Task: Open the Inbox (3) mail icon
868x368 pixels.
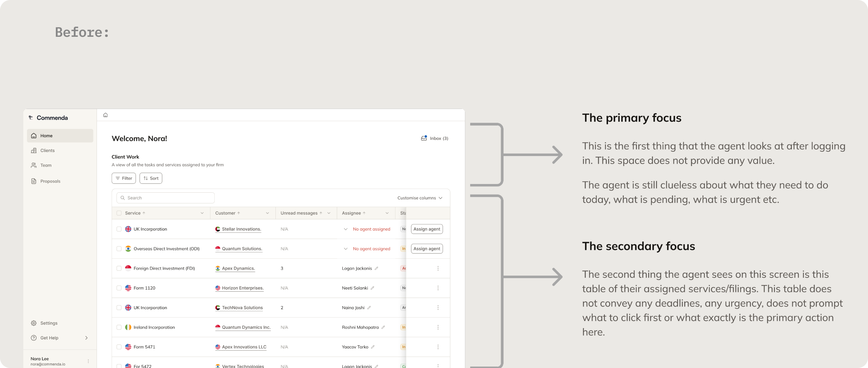Action: click(x=424, y=138)
